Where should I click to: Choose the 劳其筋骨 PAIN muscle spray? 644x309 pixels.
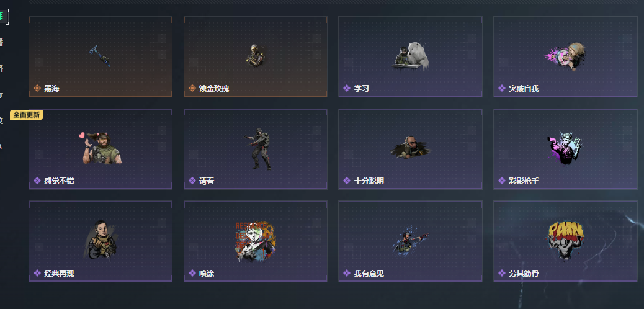(566, 241)
